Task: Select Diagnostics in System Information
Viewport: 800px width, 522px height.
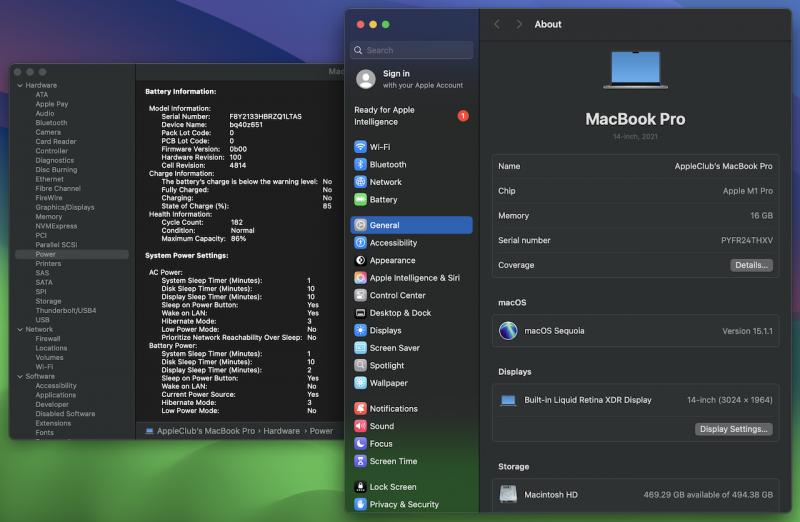Action: (x=55, y=160)
